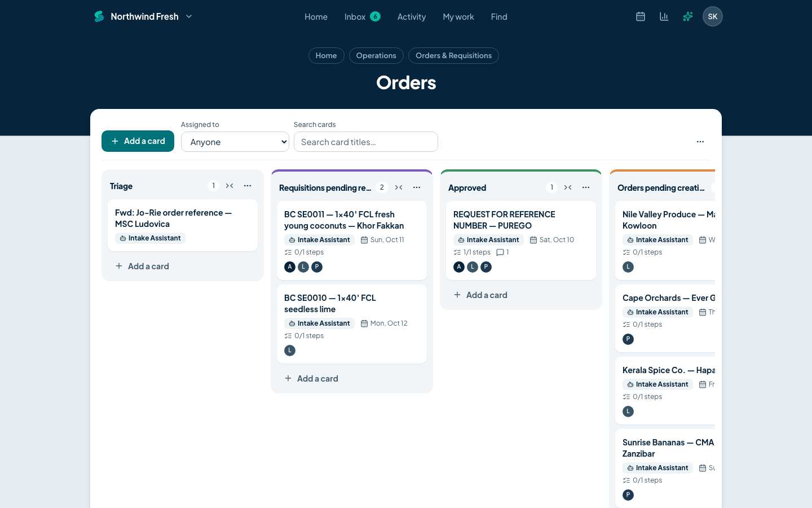Open Requisitions pending column options menu

[417, 187]
